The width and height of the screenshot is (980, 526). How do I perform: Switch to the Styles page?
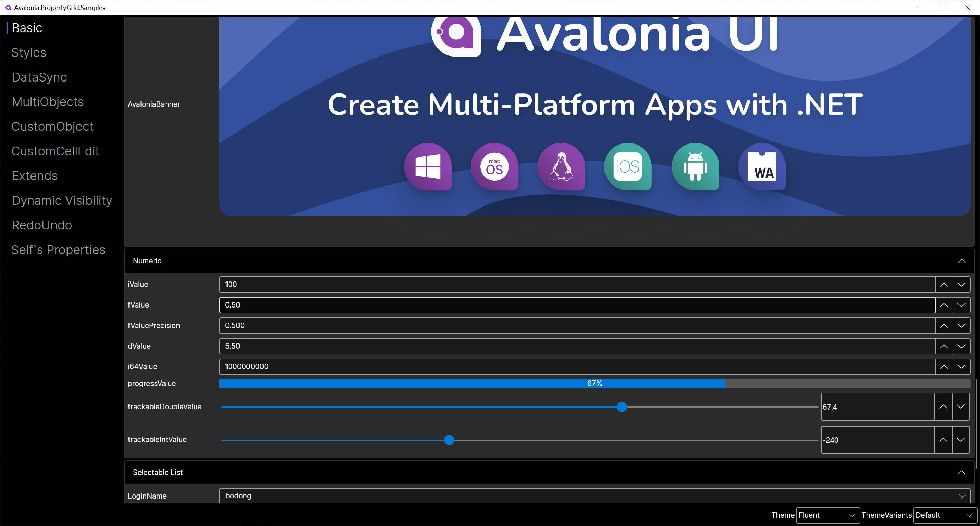click(x=28, y=52)
